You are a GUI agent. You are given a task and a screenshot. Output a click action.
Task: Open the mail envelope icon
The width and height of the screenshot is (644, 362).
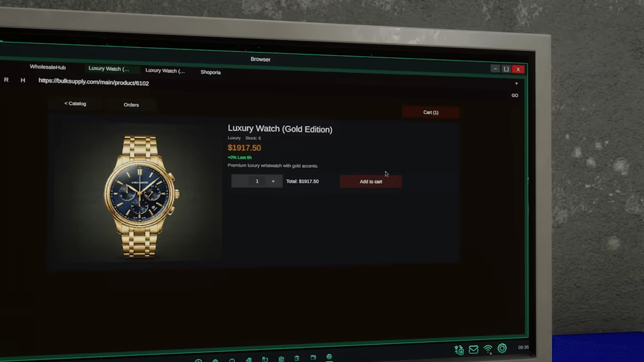click(x=473, y=349)
